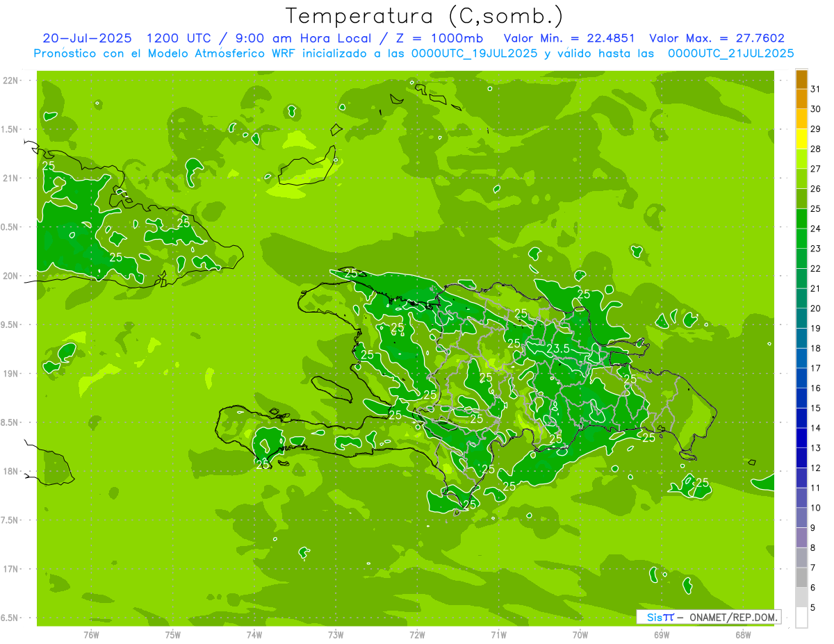Click the color scale value 24
834x644 pixels.
(815, 229)
